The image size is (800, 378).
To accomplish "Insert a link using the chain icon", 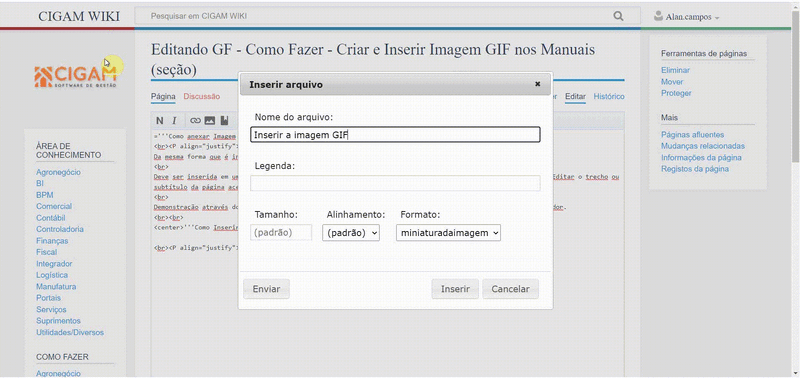I will point(195,121).
